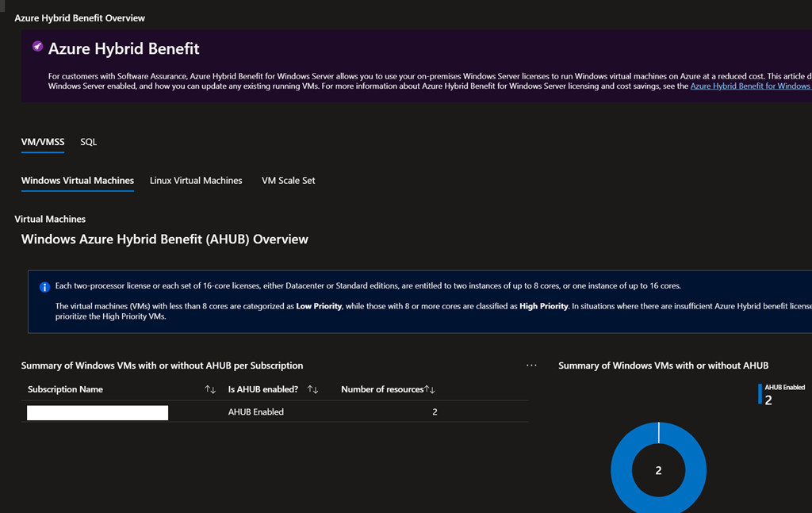Open the VM Scale Set tab
Viewport: 812px width, 513px height.
pos(288,181)
